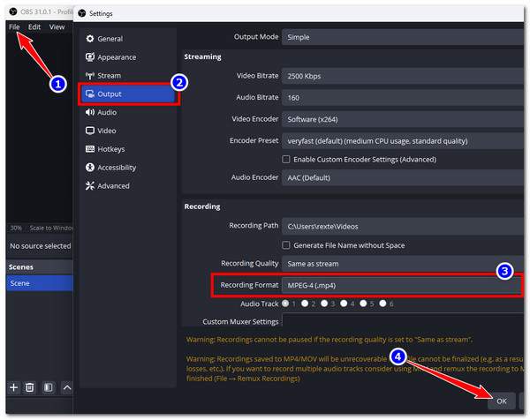
Task: Select Appearance settings category
Action: [128, 57]
